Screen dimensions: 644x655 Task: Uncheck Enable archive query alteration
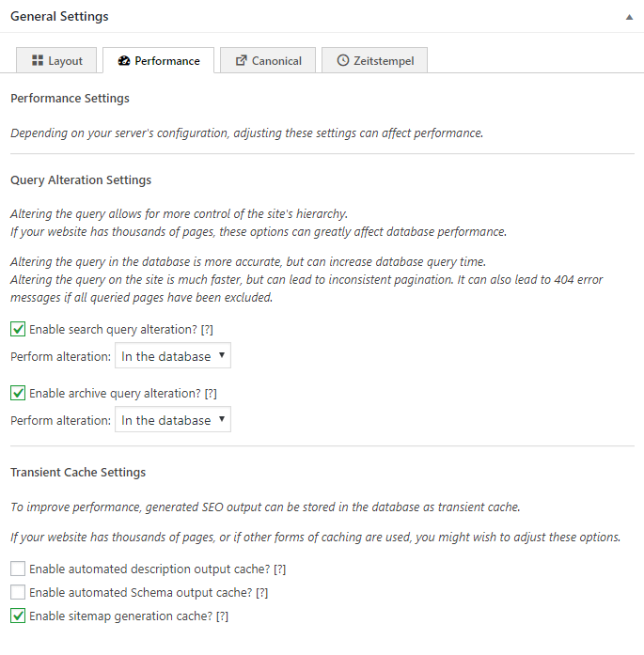(18, 393)
